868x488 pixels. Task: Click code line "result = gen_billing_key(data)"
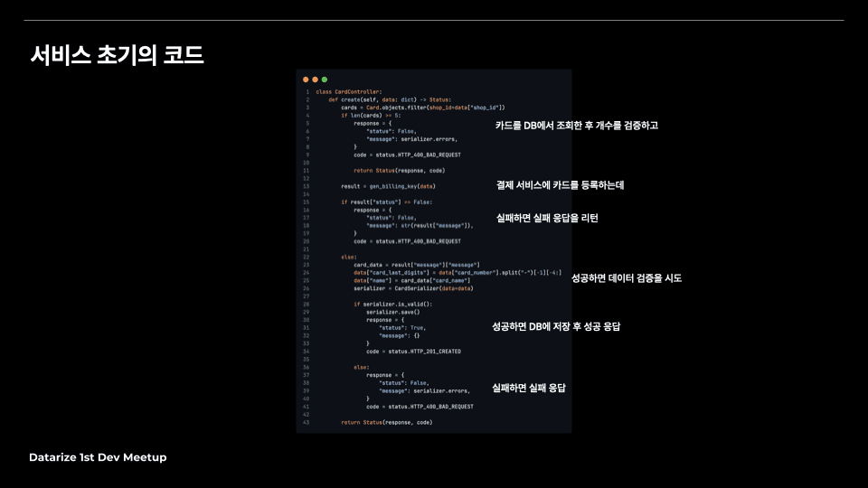pos(388,186)
